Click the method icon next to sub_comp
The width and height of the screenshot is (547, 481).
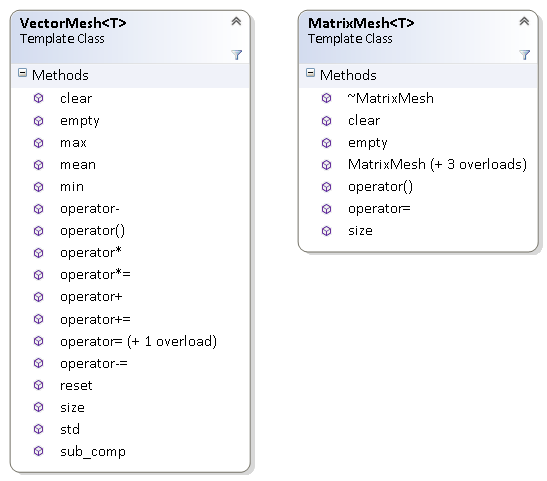coord(38,451)
